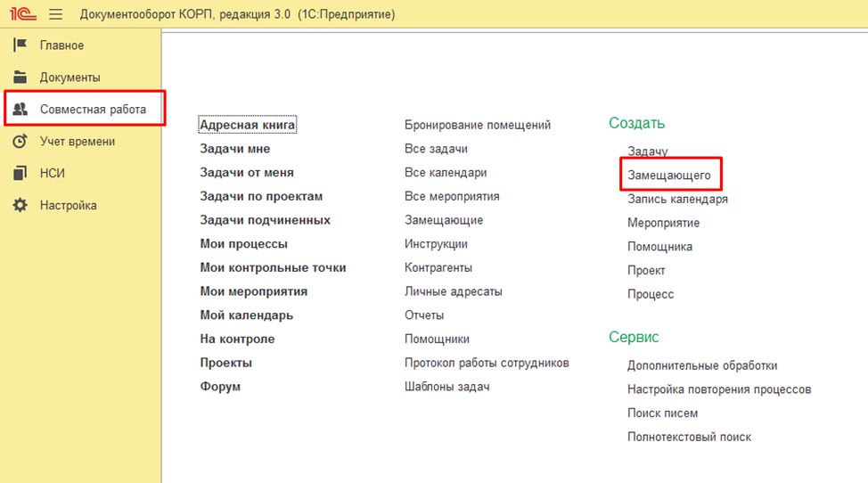Open Личные адресаты

pyautogui.click(x=454, y=291)
